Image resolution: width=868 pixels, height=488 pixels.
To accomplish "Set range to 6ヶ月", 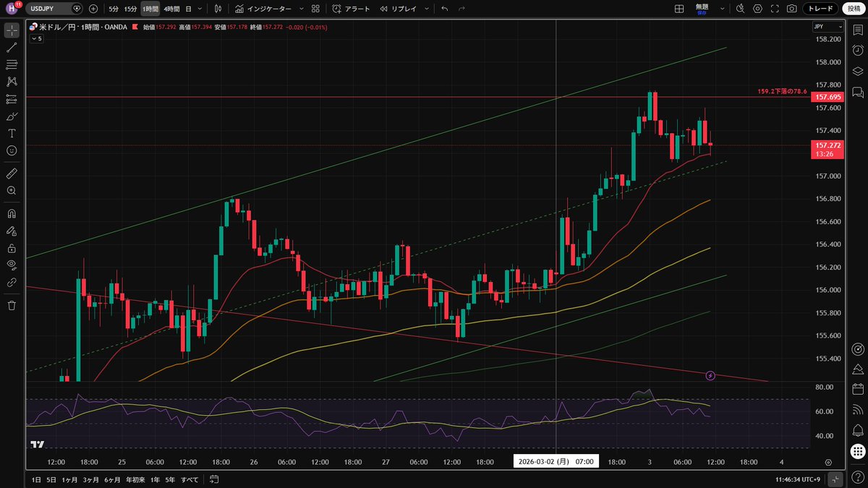I will (112, 479).
